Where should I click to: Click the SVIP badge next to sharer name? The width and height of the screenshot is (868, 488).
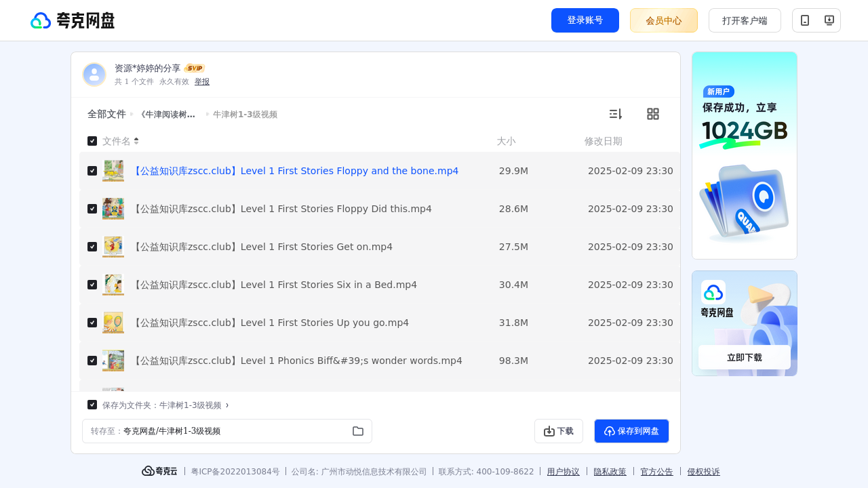coord(195,68)
